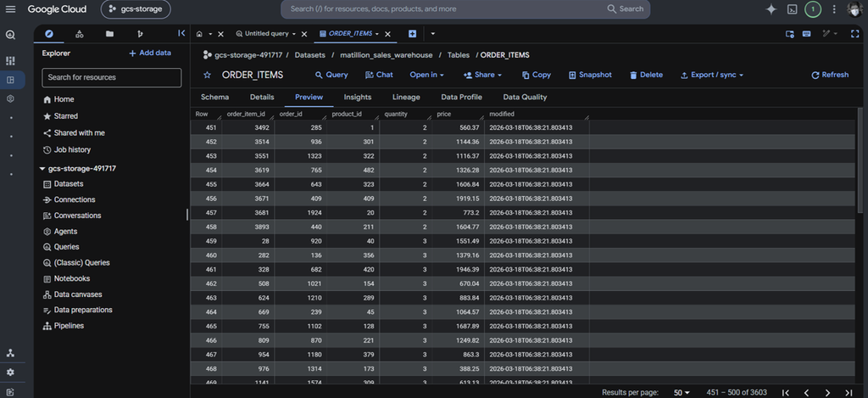Close the ORDER_ITEMS tab
Viewport: 868px width, 398px height.
point(387,34)
